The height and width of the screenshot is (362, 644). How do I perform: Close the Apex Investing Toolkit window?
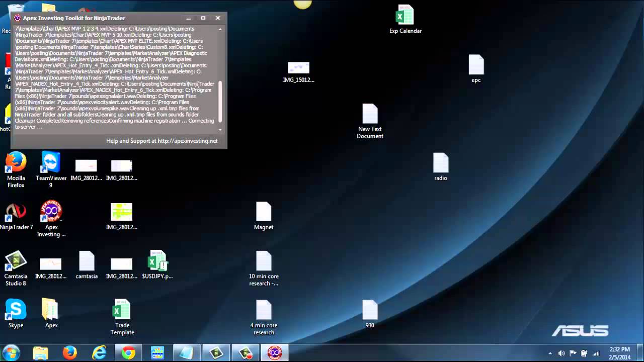click(x=218, y=18)
